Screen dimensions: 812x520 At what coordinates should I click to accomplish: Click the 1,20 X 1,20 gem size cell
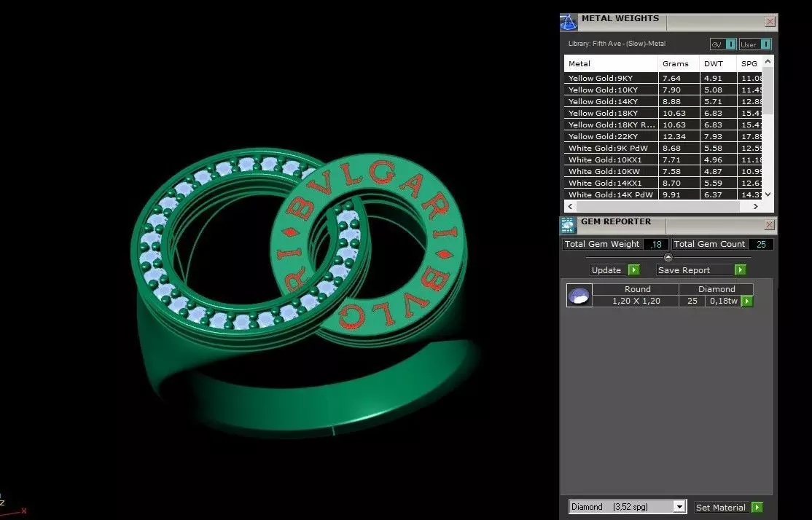coord(636,301)
